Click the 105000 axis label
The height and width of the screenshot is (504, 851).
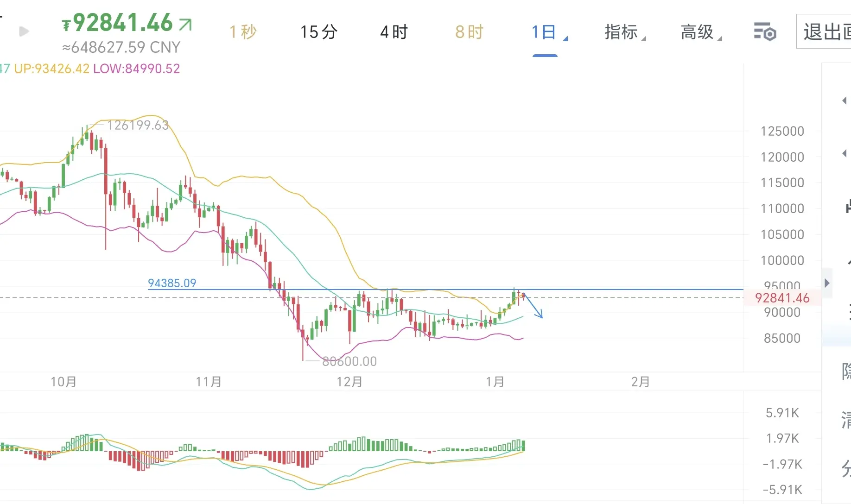(x=782, y=234)
